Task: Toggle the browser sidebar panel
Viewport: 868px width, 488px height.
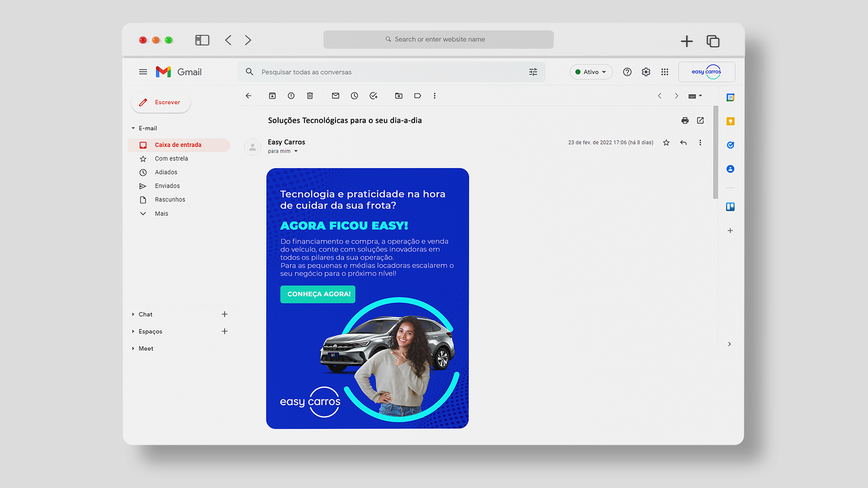Action: click(202, 40)
